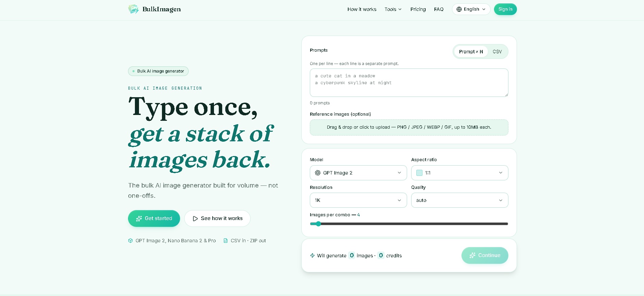Viewport: 644px width, 296px height.
Task: Click the lightning bolt icon near Will generate
Action: 312,256
